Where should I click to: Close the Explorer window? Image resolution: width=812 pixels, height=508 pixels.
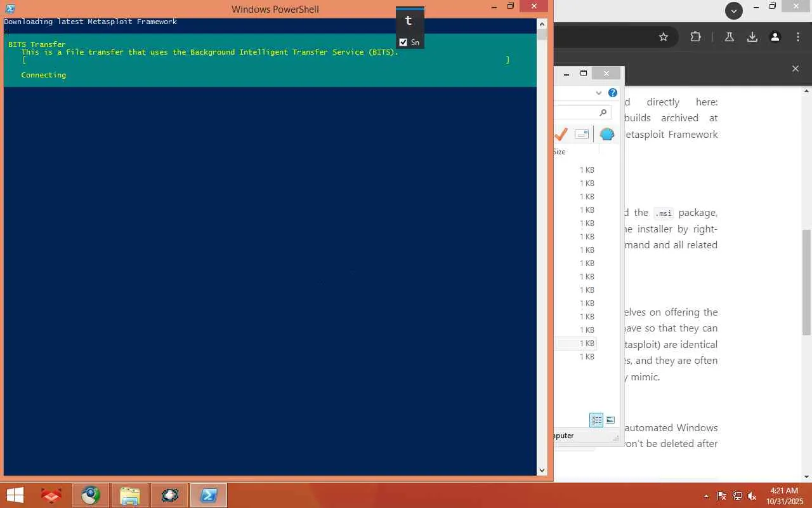point(606,73)
